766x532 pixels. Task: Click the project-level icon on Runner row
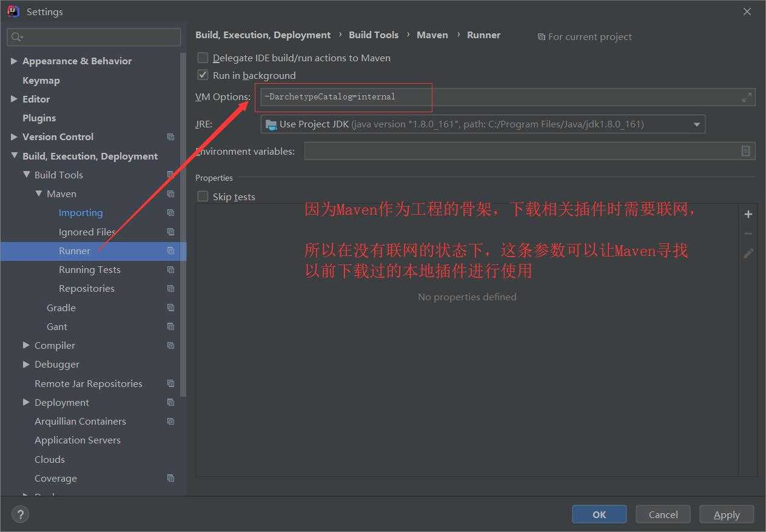pos(170,251)
